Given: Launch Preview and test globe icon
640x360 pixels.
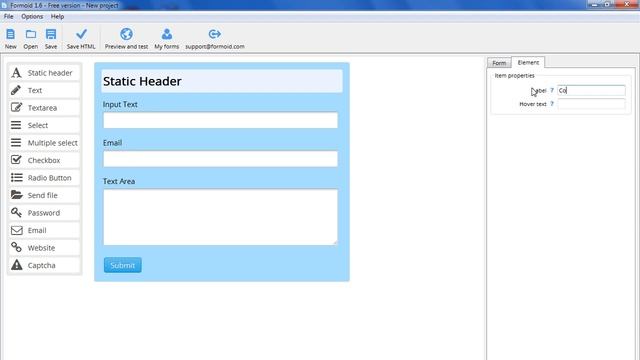Looking at the screenshot, I should (x=127, y=34).
